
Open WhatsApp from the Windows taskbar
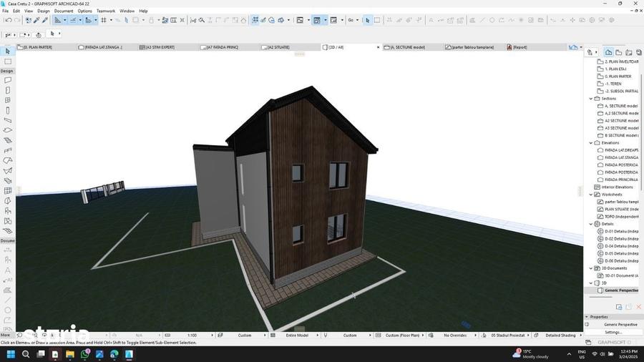coord(85,354)
